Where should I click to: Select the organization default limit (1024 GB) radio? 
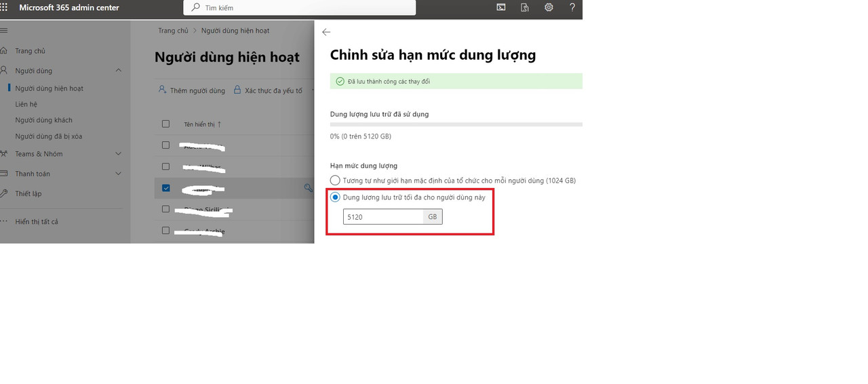pos(335,180)
